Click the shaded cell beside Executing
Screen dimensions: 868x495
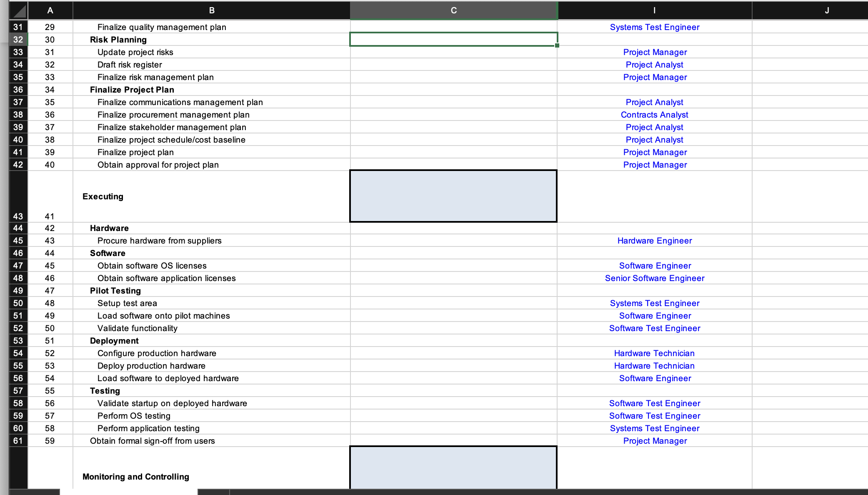click(453, 196)
